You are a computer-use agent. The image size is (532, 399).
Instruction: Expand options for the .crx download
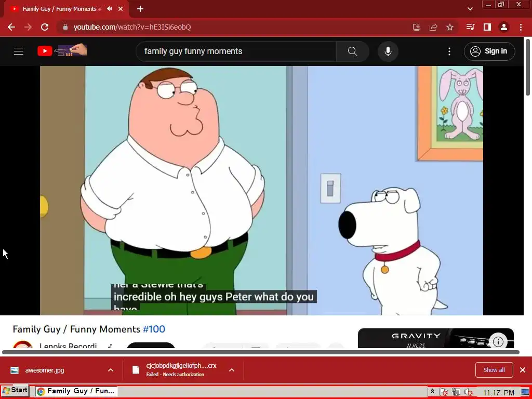(232, 370)
